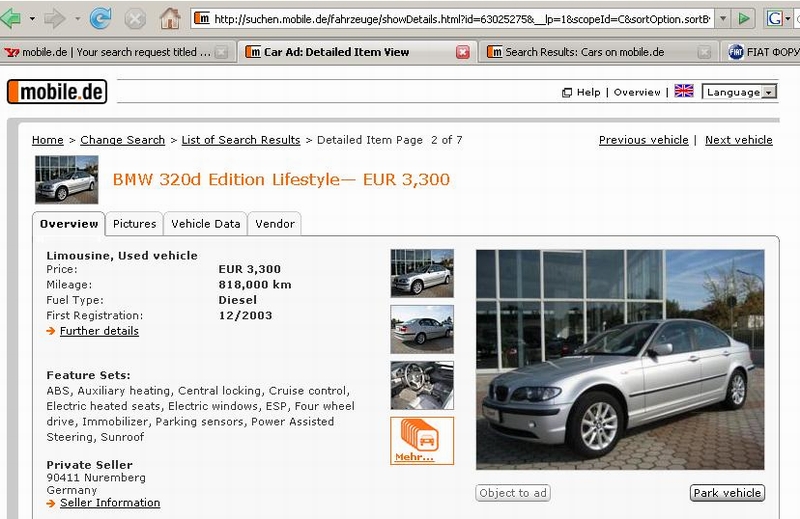Open the Further details link
800x519 pixels.
tap(99, 331)
